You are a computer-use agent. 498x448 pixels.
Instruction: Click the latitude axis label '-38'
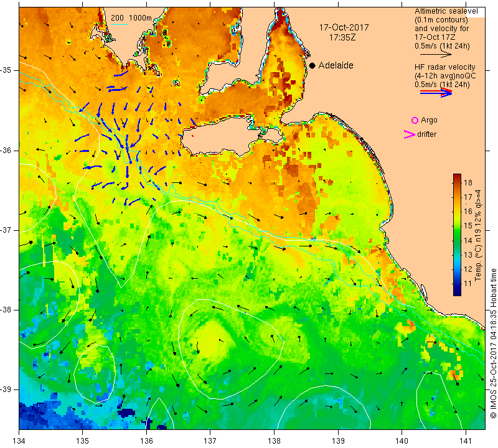click(x=7, y=310)
